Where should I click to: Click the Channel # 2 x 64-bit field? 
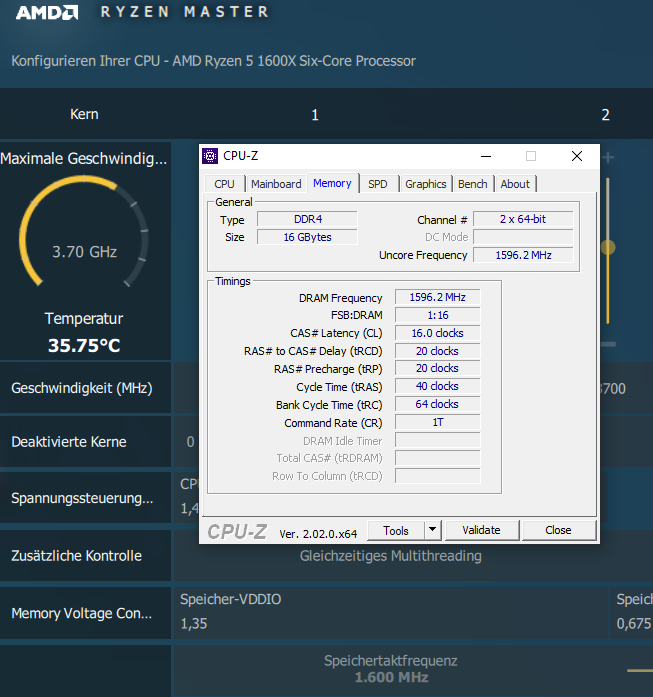[523, 219]
